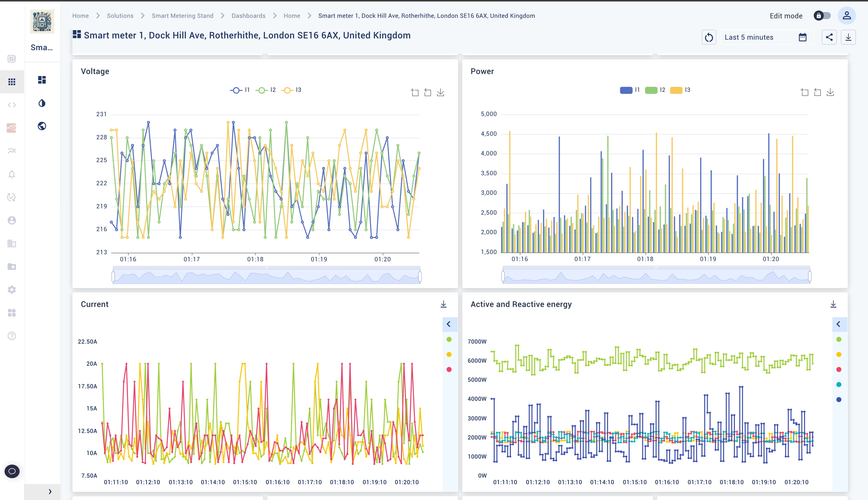Toggle I2 series in Voltage legend
868x500 pixels.
point(266,90)
